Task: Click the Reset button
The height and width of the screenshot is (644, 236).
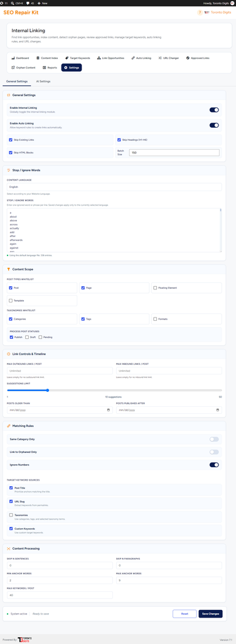Action: click(x=185, y=614)
